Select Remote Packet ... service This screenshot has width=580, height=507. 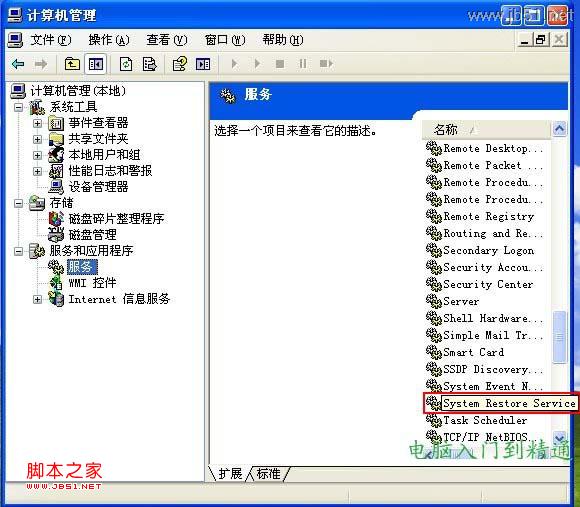(x=493, y=165)
